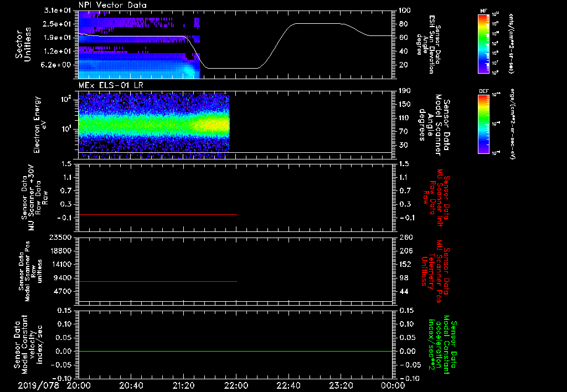The height and width of the screenshot is (392, 567).
Task: Click the '18800' scanner position tick label
Action: pos(60,251)
